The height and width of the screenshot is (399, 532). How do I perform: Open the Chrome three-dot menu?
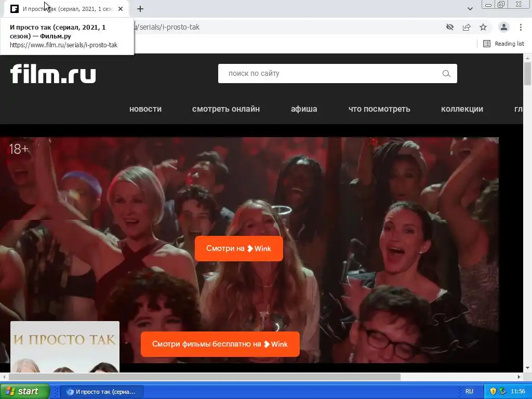point(521,27)
